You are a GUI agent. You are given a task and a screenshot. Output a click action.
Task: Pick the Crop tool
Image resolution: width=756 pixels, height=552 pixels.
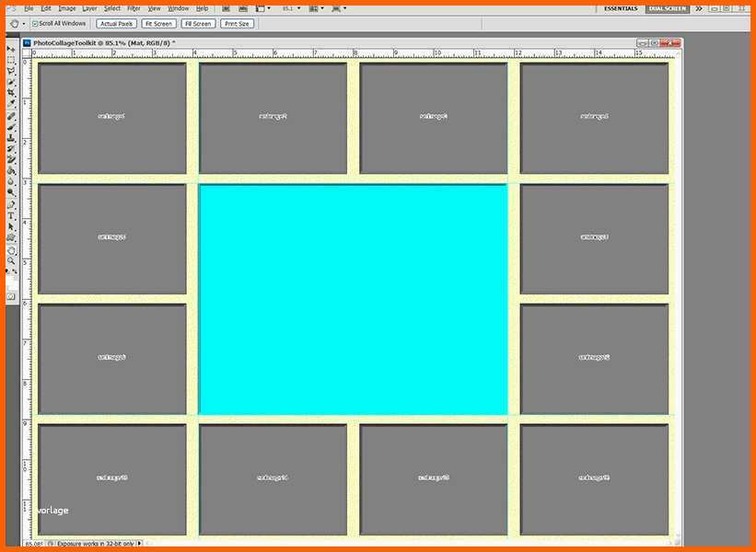[11, 93]
